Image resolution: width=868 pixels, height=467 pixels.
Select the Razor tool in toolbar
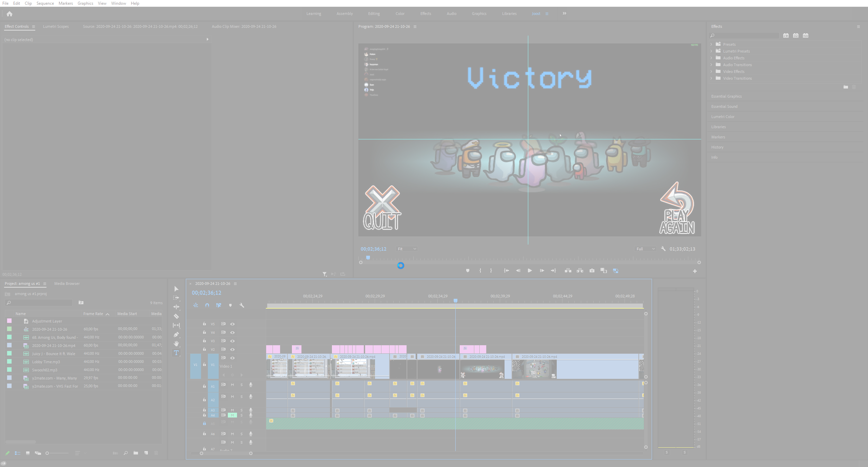(x=176, y=316)
